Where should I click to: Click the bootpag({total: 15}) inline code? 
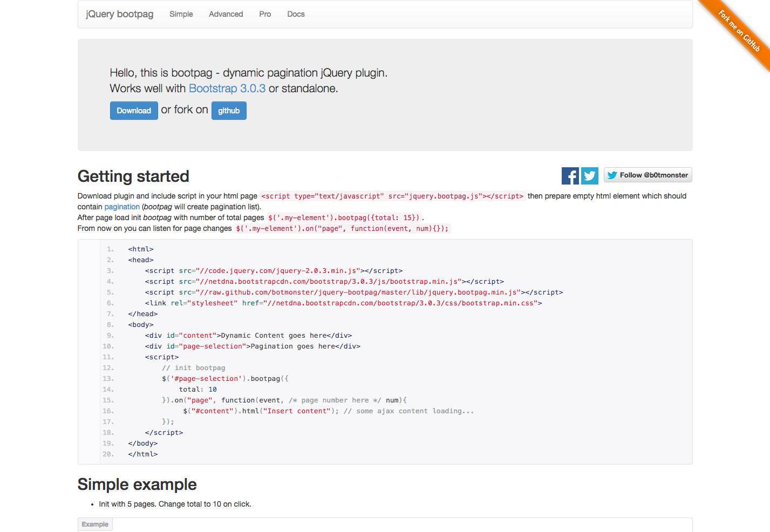pyautogui.click(x=344, y=217)
